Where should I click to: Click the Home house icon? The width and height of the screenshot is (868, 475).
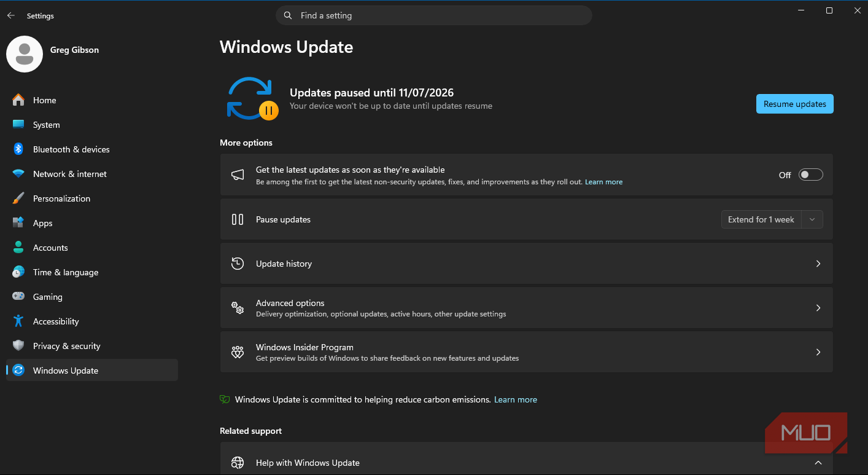(18, 100)
